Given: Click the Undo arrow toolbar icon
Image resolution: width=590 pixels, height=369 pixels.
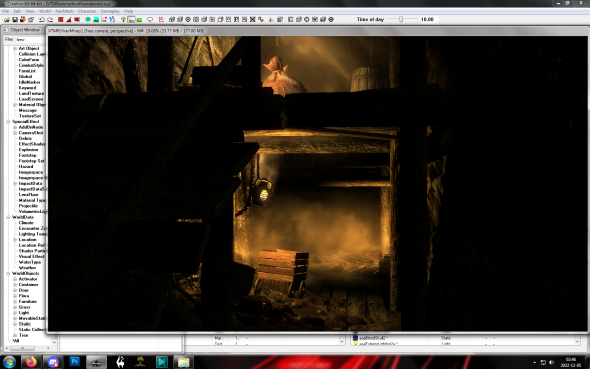Looking at the screenshot, I should coord(42,19).
